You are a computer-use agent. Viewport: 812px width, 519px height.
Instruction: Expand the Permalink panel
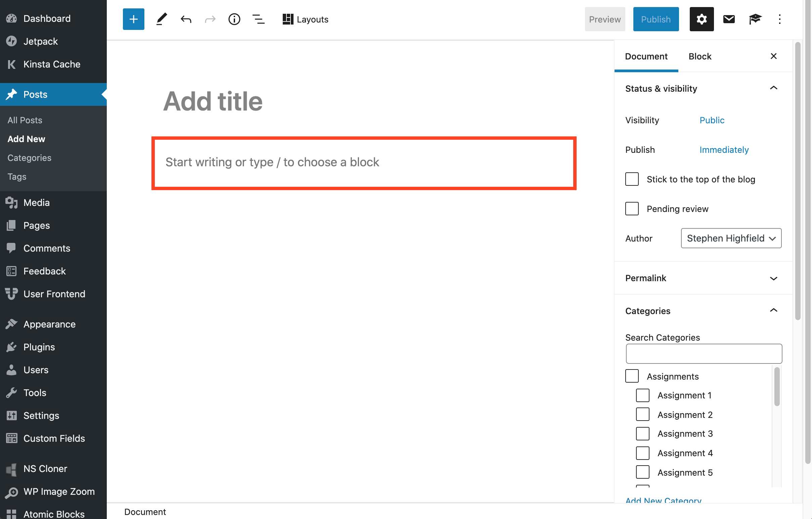(x=703, y=278)
